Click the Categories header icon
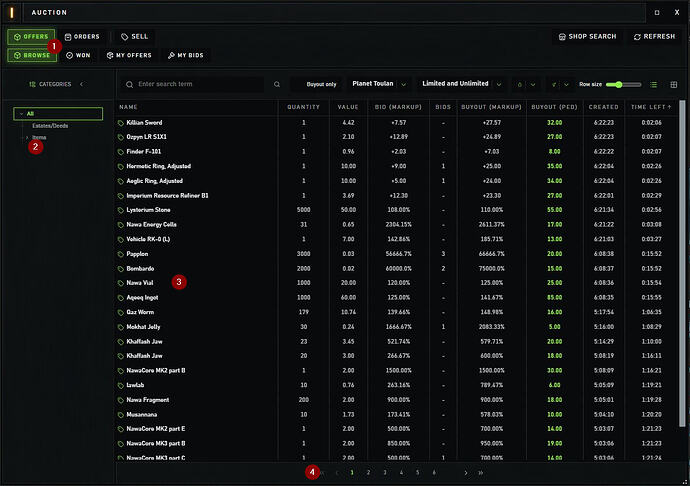Image resolution: width=690 pixels, height=486 pixels. coord(32,84)
